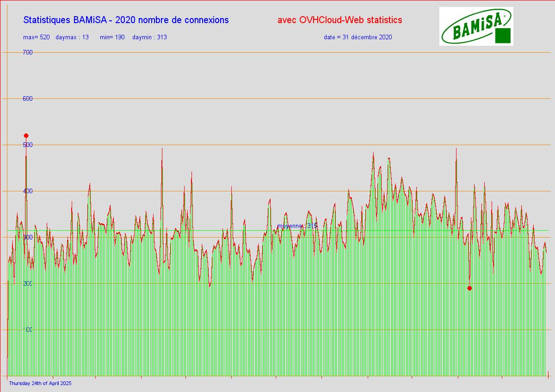The image size is (555, 392).
Task: Click the 100 y-axis label
Action: [x=28, y=330]
